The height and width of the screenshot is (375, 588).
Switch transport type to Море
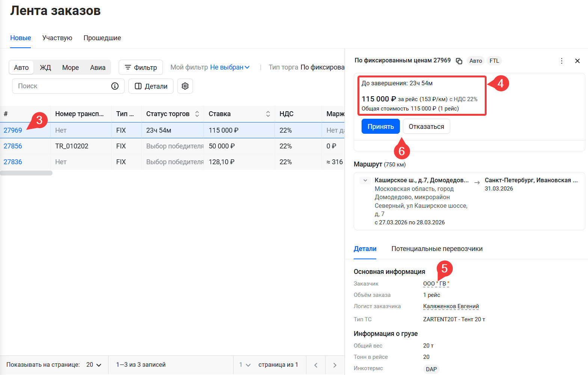pyautogui.click(x=70, y=68)
